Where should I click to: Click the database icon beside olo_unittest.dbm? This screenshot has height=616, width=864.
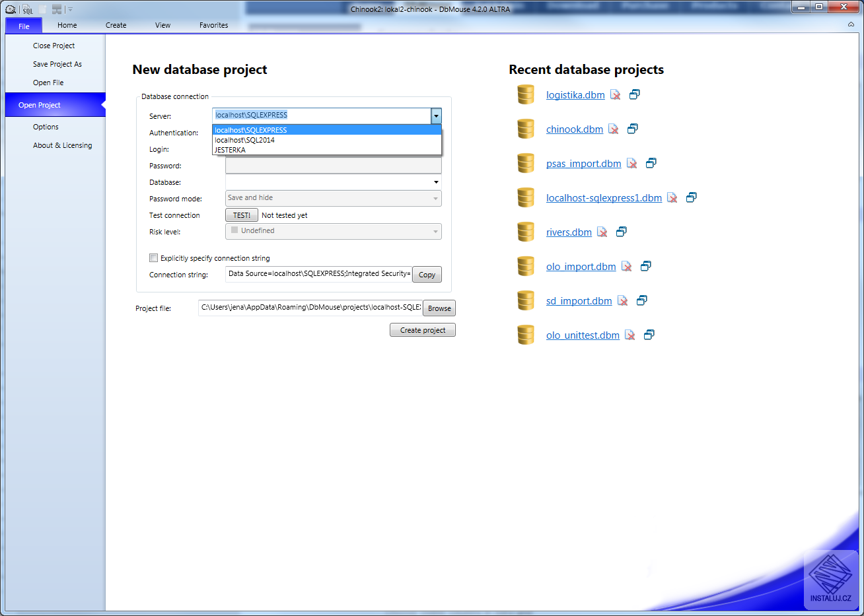(526, 335)
